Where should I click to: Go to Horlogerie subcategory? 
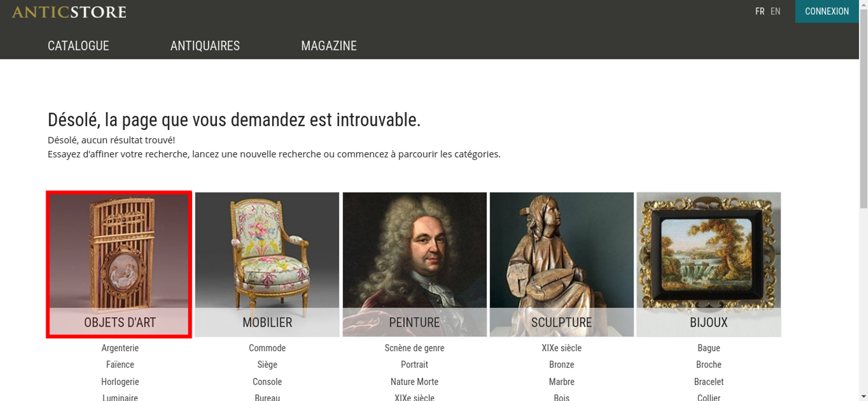(120, 382)
